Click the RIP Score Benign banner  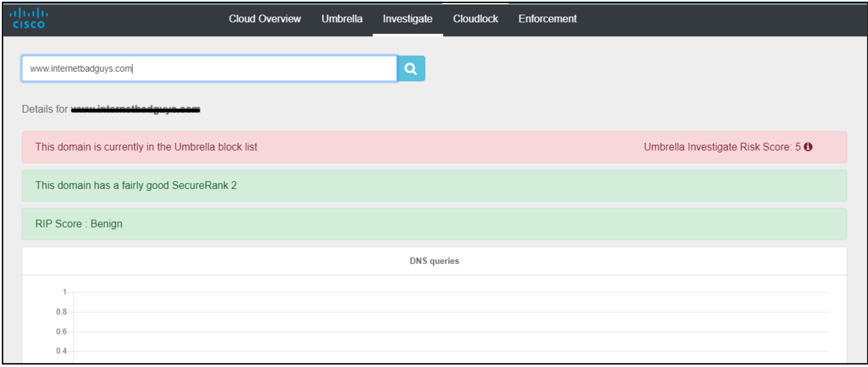(x=434, y=224)
